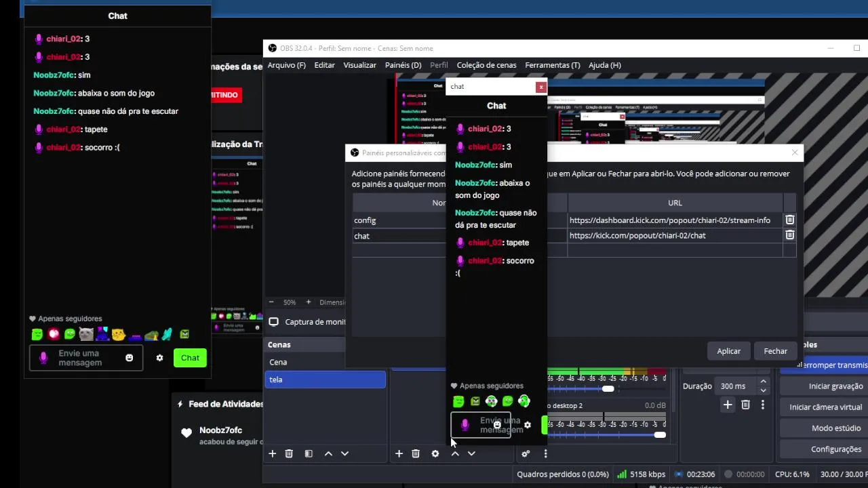Click username chiari_02 on tapete message left chat
The width and height of the screenshot is (868, 488).
[x=64, y=129]
